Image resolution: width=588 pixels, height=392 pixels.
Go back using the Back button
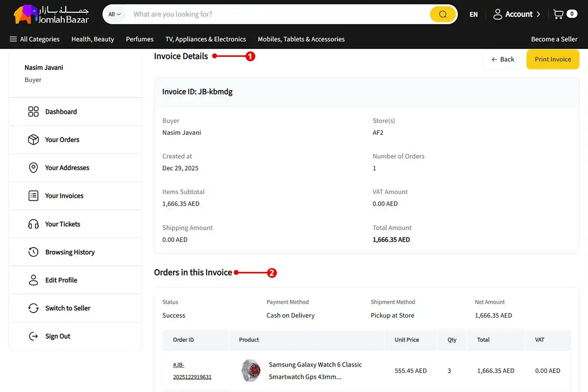point(503,59)
